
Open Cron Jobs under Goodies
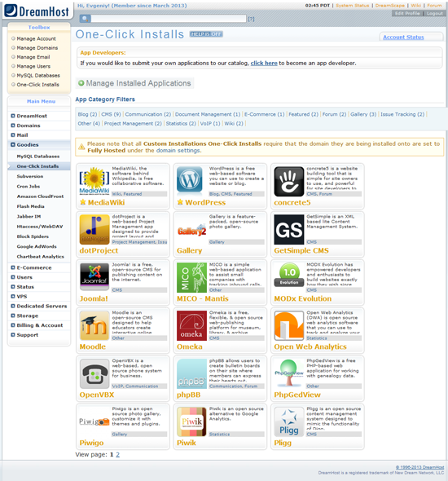tap(29, 186)
